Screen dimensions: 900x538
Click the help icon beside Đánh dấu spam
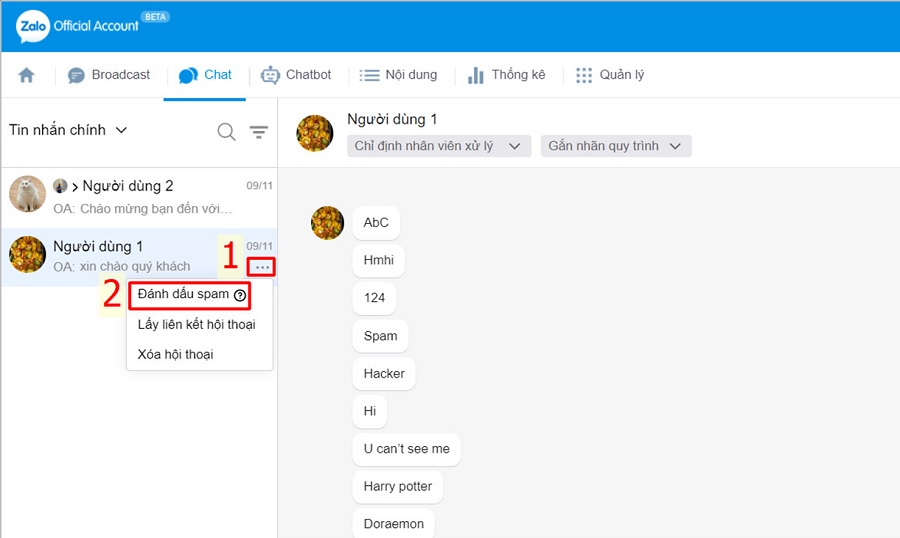click(x=240, y=295)
